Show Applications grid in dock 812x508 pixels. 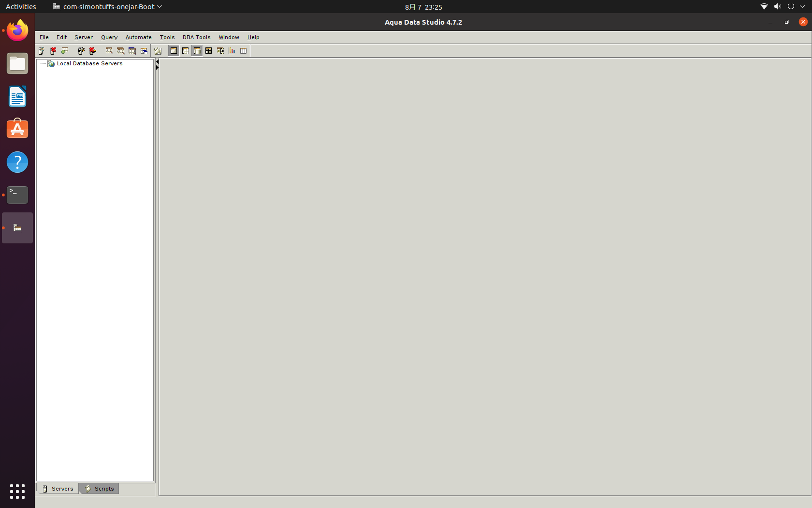tap(17, 492)
